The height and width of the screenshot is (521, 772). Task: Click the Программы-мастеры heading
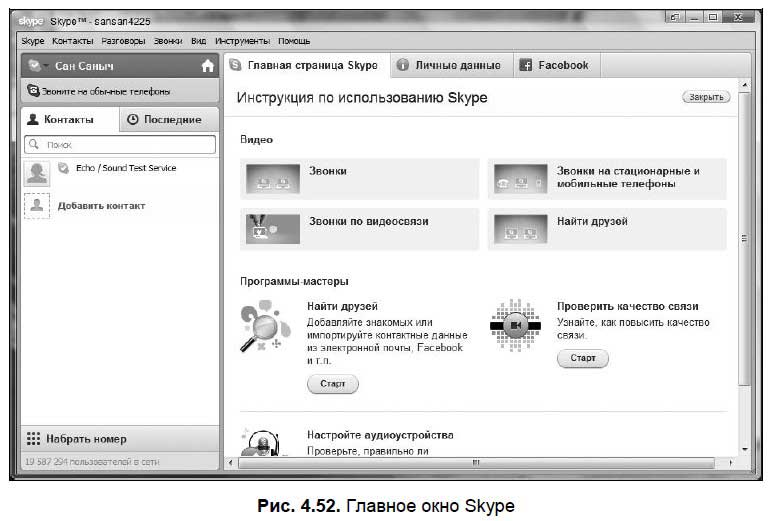pyautogui.click(x=294, y=281)
